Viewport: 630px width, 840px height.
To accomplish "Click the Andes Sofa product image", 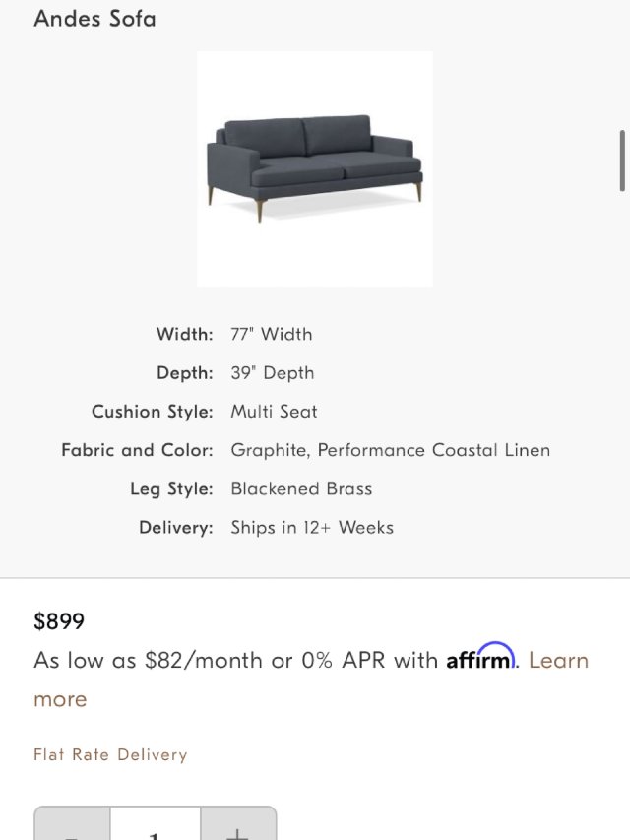I will (x=314, y=168).
